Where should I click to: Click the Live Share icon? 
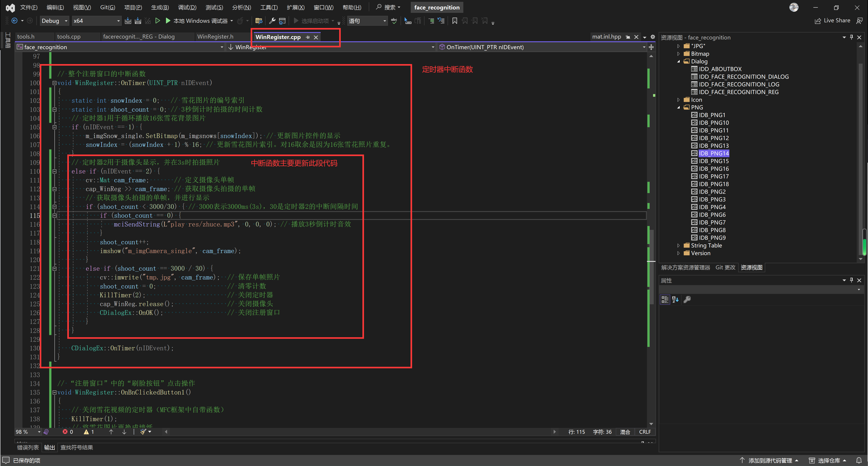pyautogui.click(x=818, y=21)
